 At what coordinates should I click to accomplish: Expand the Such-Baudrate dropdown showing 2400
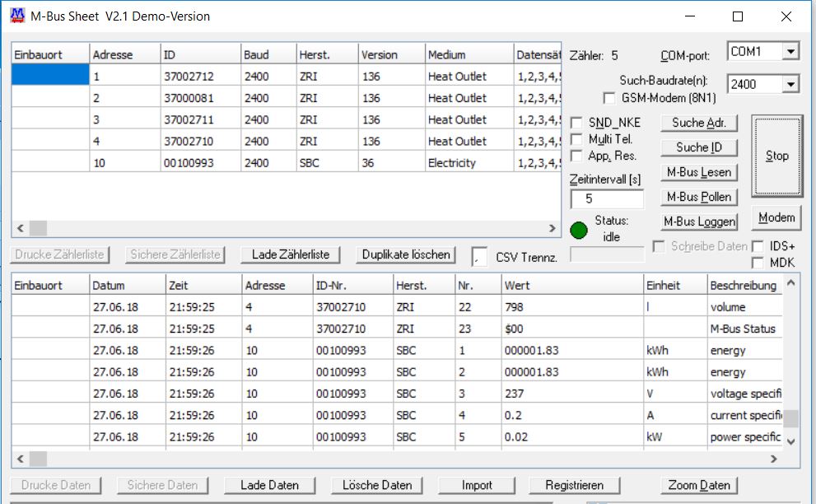(790, 84)
